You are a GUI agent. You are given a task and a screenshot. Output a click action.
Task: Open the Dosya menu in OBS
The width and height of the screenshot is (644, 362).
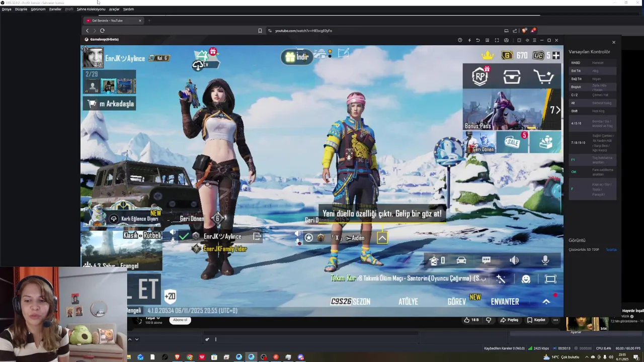coord(7,9)
